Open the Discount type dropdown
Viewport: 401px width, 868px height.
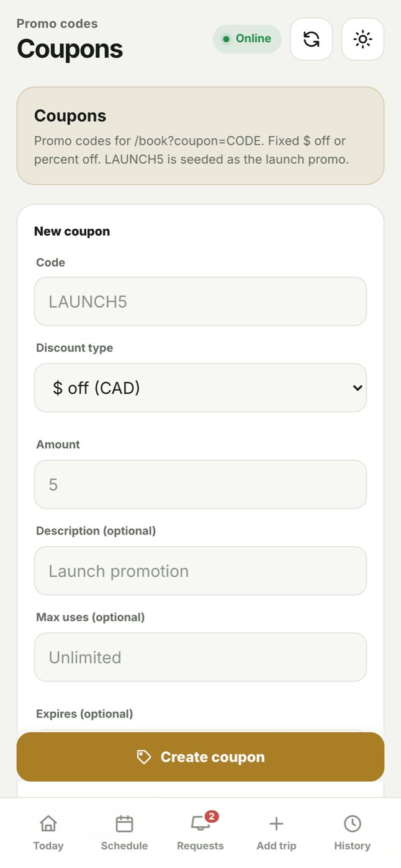(x=200, y=387)
